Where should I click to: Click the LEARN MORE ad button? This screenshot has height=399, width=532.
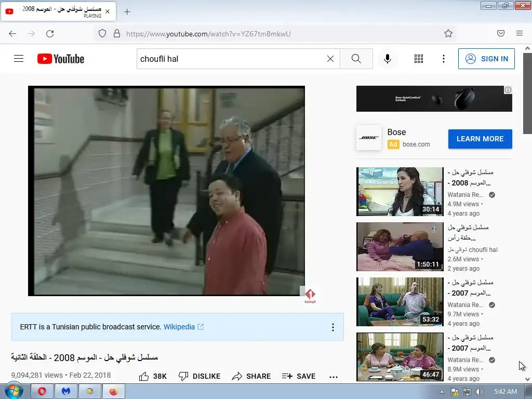[x=480, y=139]
